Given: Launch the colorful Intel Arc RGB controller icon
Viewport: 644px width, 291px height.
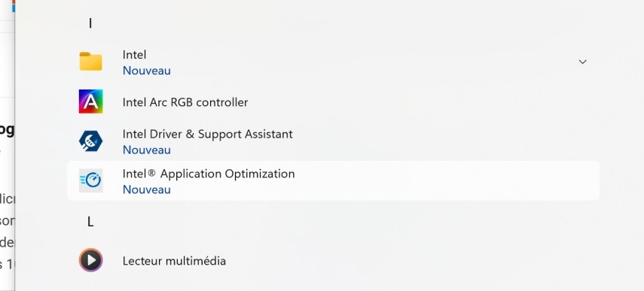Looking at the screenshot, I should point(91,102).
